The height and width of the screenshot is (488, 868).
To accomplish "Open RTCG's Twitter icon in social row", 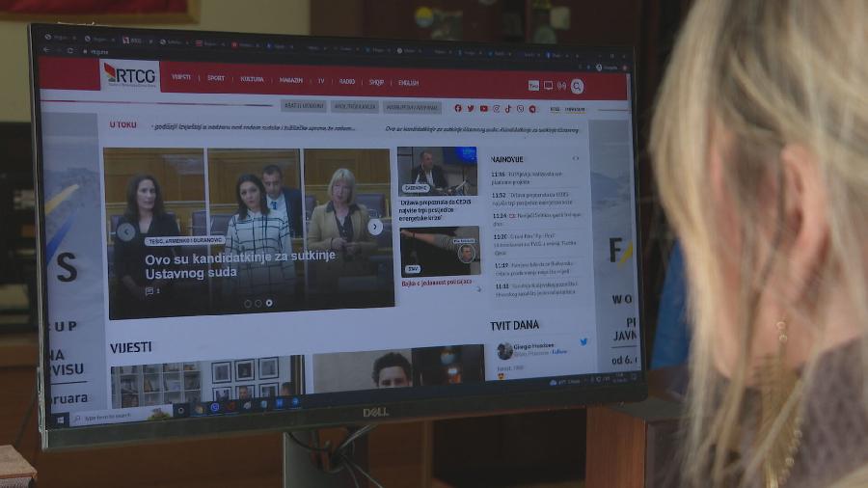I will pos(471,108).
